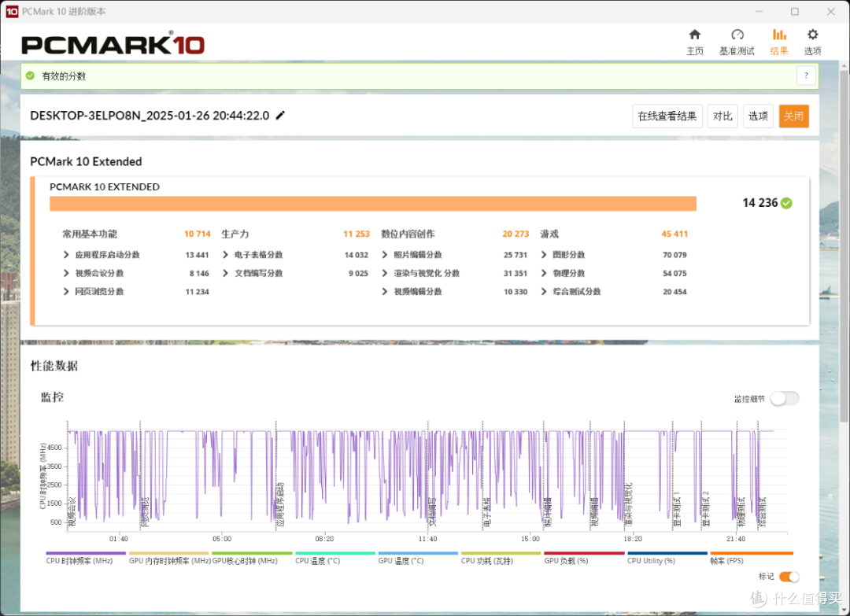The height and width of the screenshot is (616, 850).
Task: Expand 视频会议分数 row
Action: pos(66,273)
